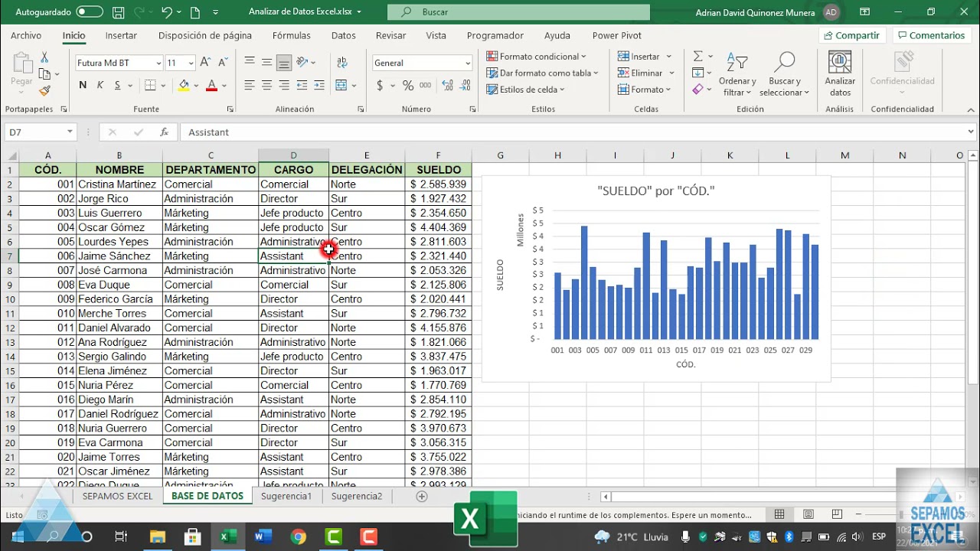Click the insert function fx icon
Image resolution: width=980 pixels, height=551 pixels.
[x=164, y=132]
